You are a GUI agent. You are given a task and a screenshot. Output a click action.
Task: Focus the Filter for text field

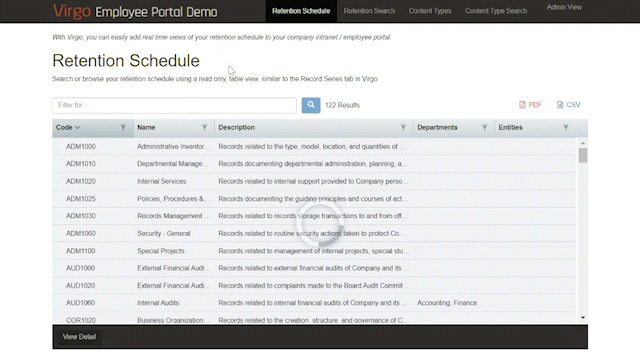point(174,105)
